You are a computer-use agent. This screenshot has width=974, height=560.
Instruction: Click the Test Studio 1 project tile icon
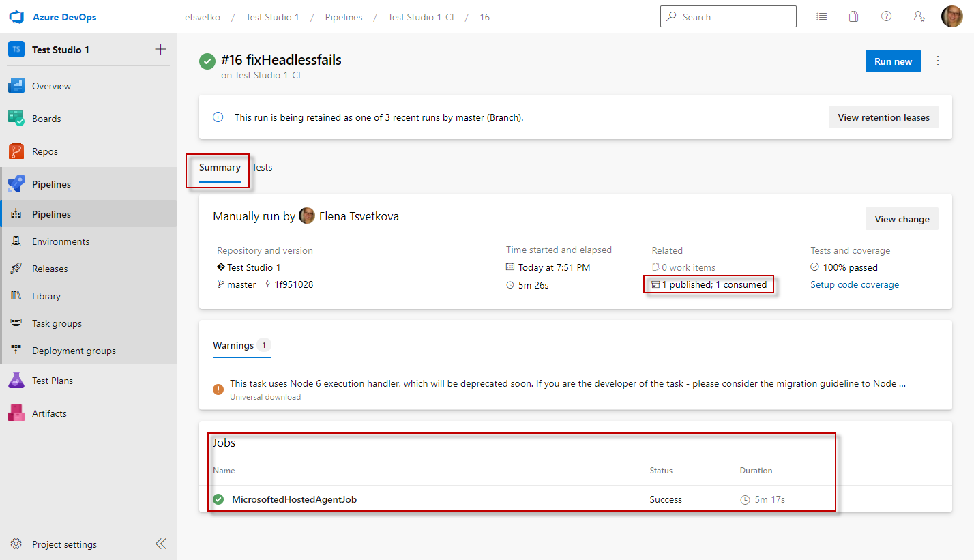pyautogui.click(x=16, y=50)
